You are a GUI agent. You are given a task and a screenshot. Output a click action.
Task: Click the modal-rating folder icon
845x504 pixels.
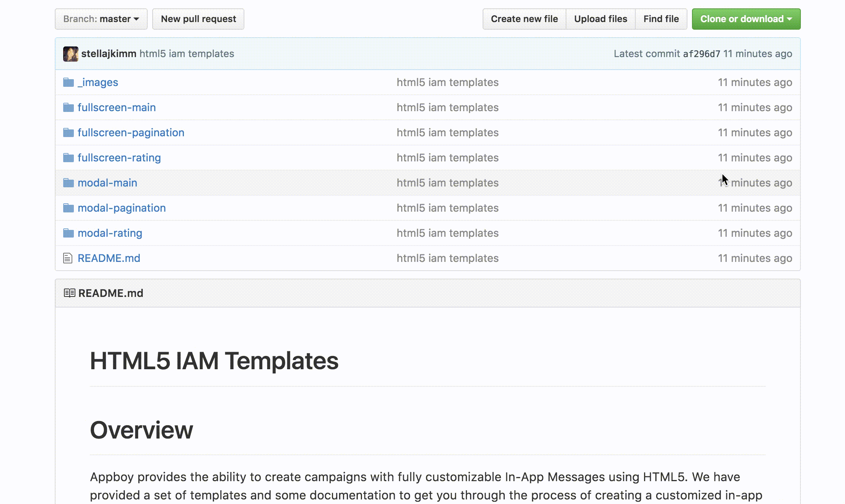(x=69, y=233)
